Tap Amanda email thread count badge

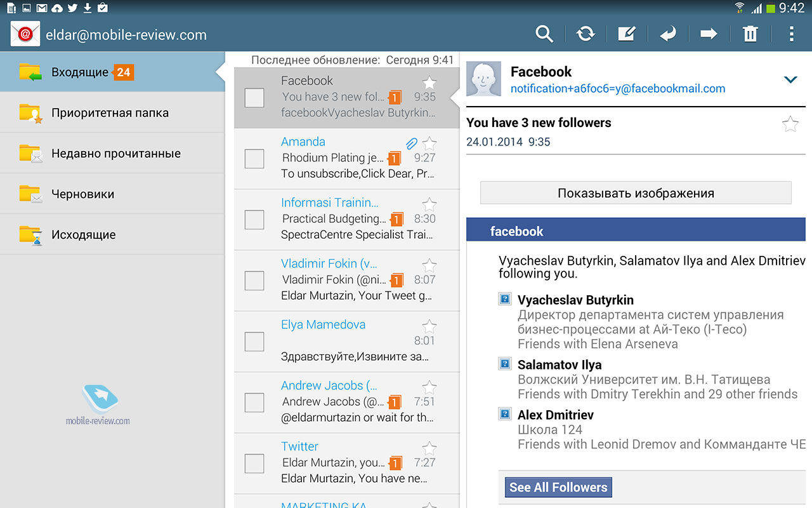(x=395, y=158)
